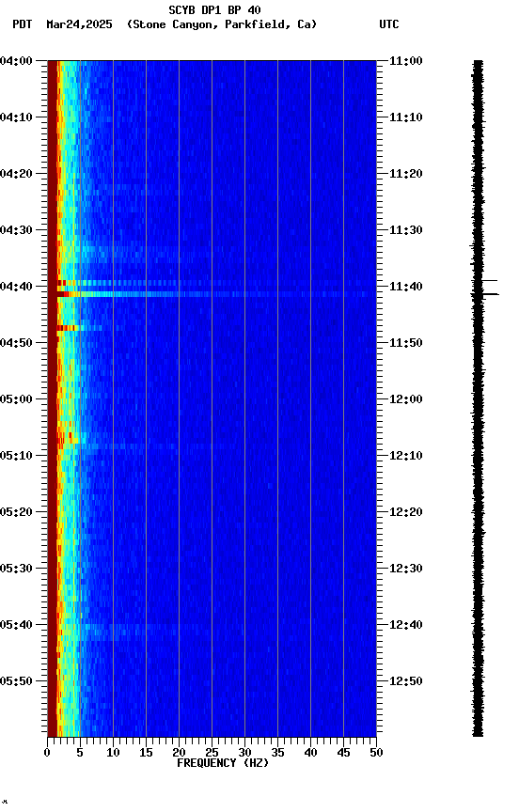Click the "FREQUENCY (HZ)" axis label
The width and height of the screenshot is (519, 812).
tap(223, 763)
